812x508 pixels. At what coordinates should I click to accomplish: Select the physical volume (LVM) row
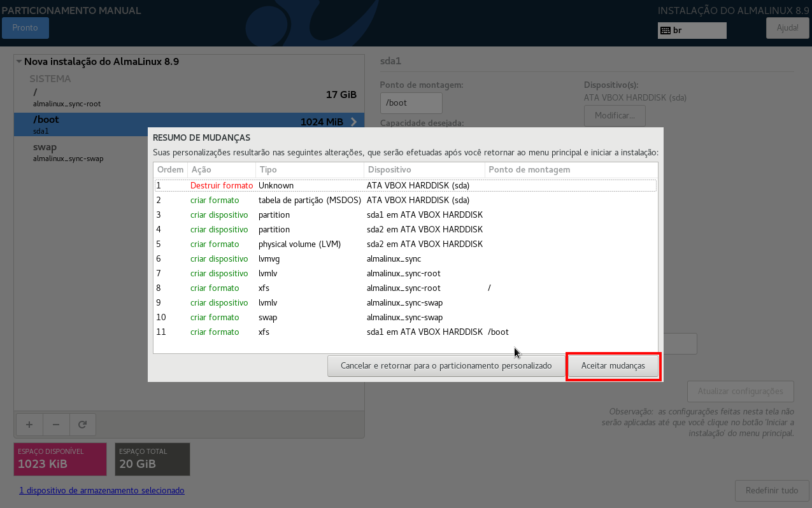pyautogui.click(x=406, y=244)
